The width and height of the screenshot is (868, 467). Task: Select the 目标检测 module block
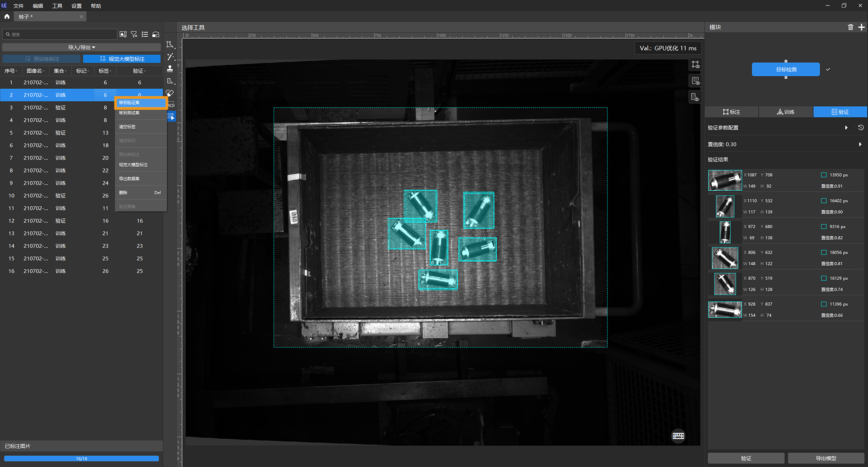pos(786,69)
